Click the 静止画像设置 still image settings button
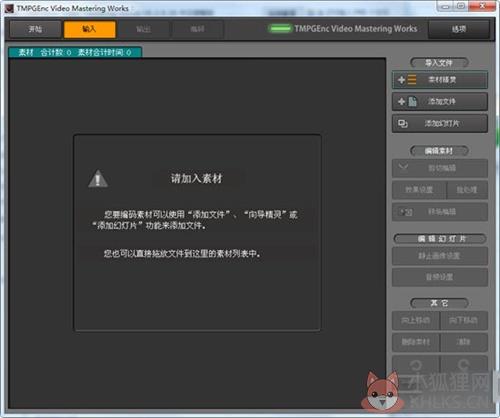Image resolution: width=500 pixels, height=418 pixels. (440, 256)
